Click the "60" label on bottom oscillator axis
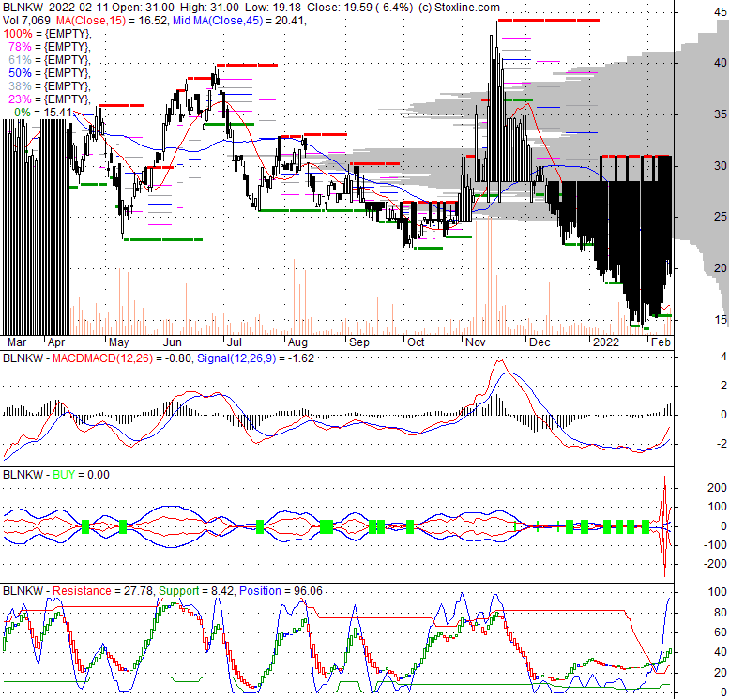Image resolution: width=730 pixels, height=700 pixels. [721, 632]
